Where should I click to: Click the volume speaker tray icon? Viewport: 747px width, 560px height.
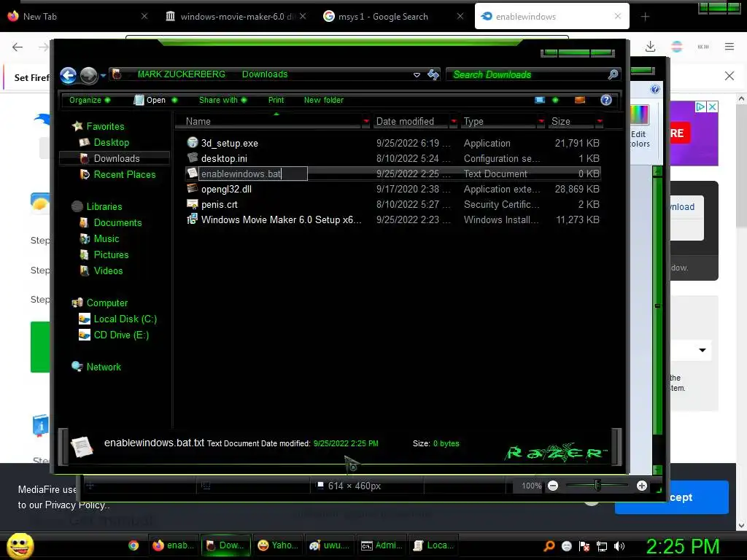[619, 546]
